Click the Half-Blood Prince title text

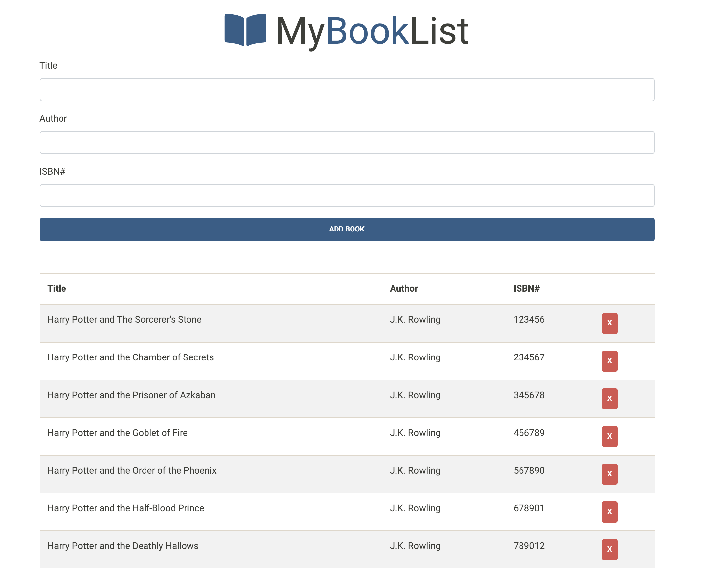tap(126, 508)
